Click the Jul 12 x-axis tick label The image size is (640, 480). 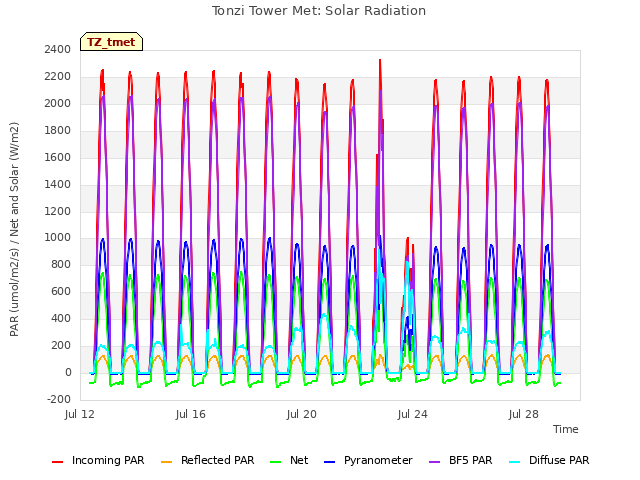80,414
